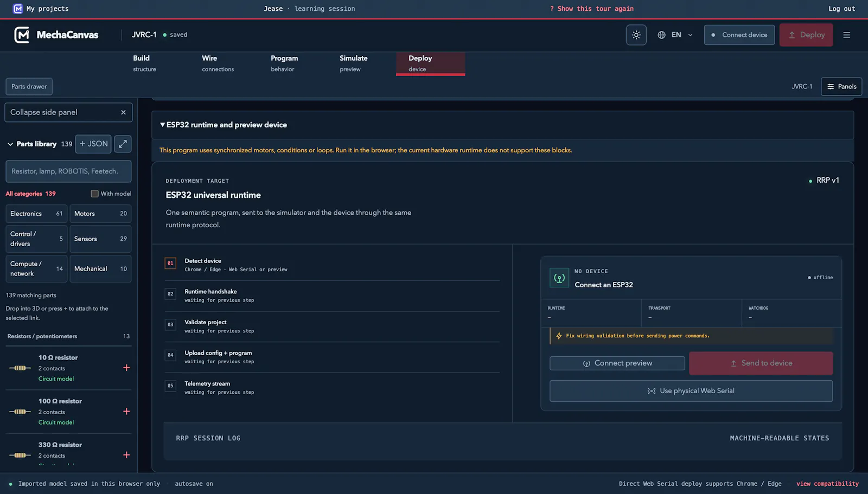Filter by Mechanical category

[x=100, y=268]
